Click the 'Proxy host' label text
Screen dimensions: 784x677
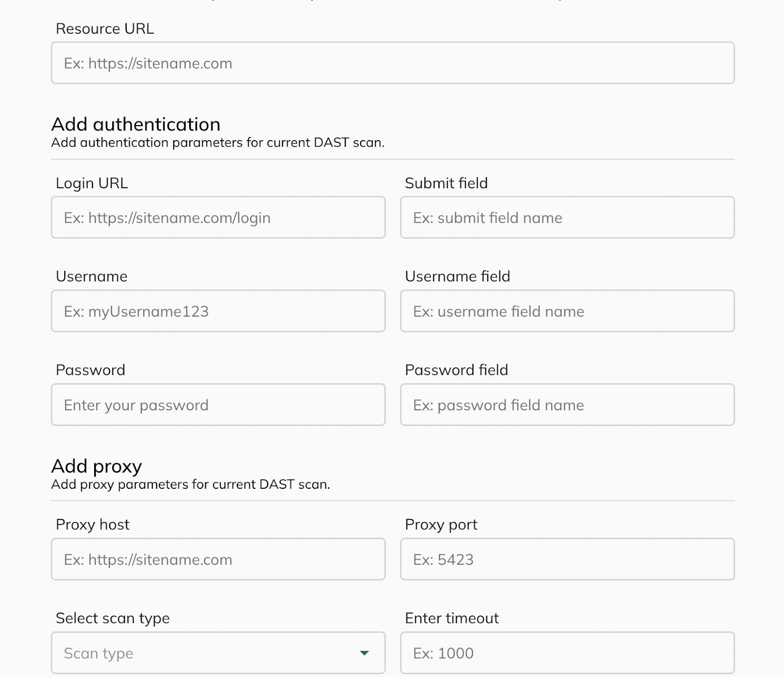tap(93, 525)
